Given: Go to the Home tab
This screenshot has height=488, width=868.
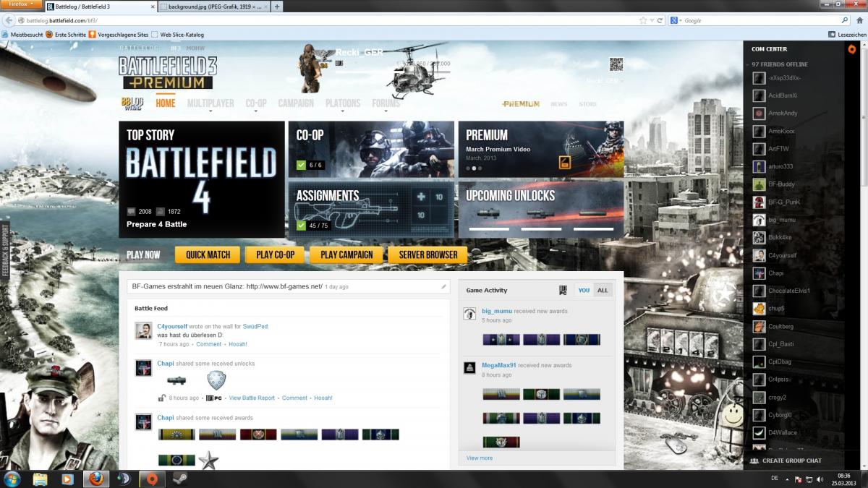Looking at the screenshot, I should tap(166, 103).
